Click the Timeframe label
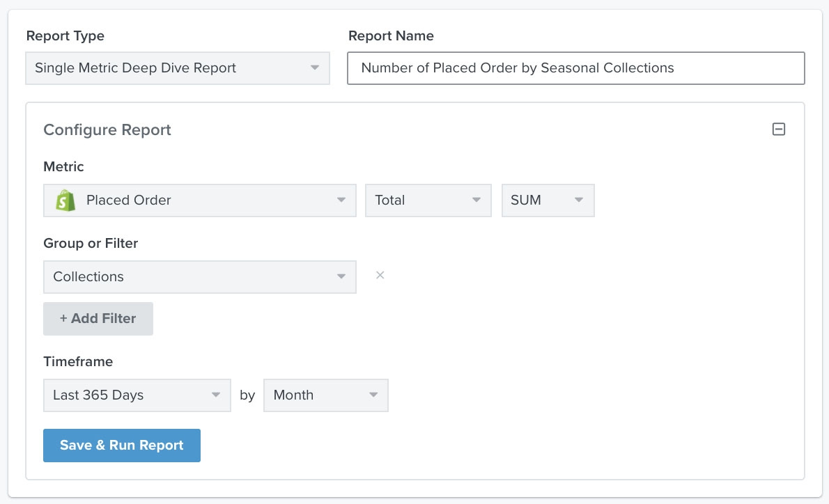The image size is (829, 504). [x=78, y=361]
